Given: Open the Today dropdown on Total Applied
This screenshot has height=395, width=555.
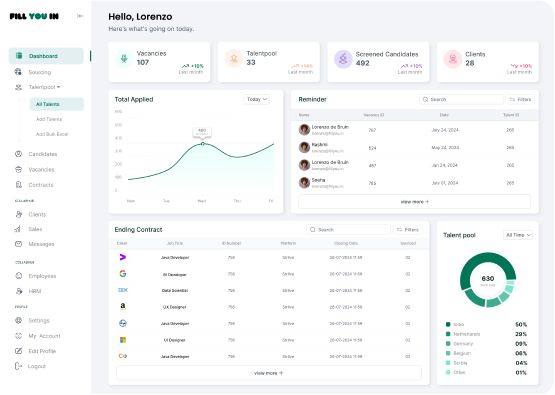Looking at the screenshot, I should click(257, 99).
